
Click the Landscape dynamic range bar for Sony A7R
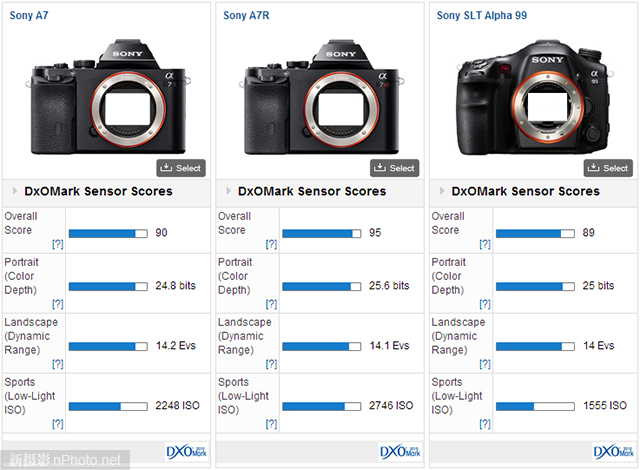322,346
